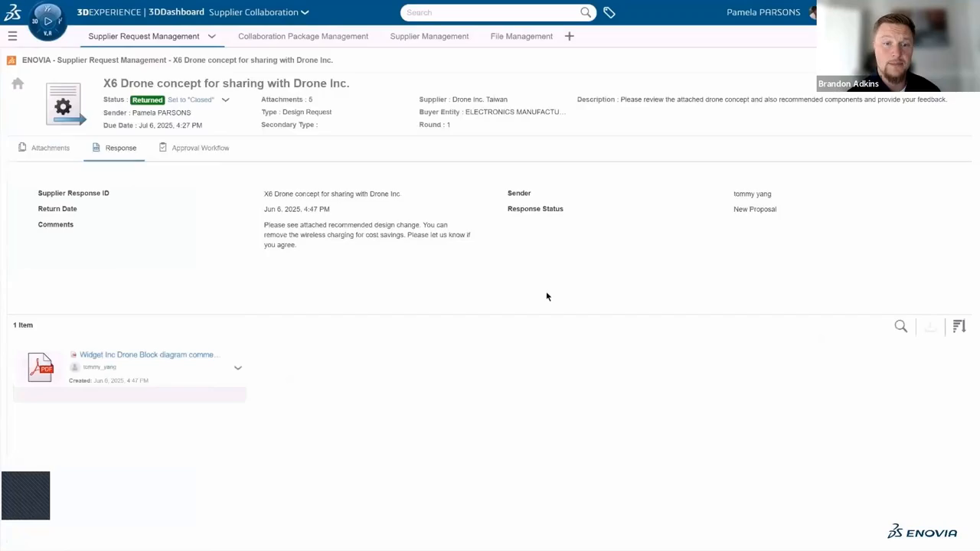Image resolution: width=980 pixels, height=551 pixels.
Task: Click the Due Date Jul 6, 2025 text
Action: click(153, 125)
